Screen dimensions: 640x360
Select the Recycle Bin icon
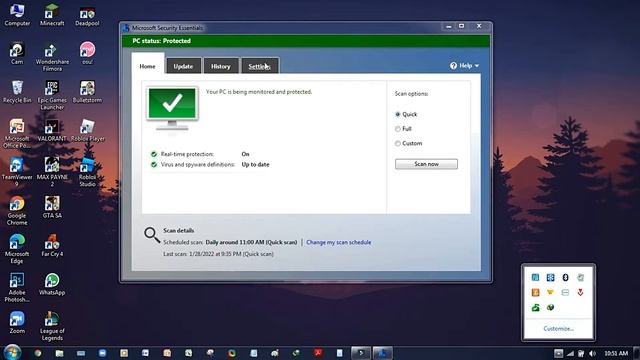tap(17, 91)
